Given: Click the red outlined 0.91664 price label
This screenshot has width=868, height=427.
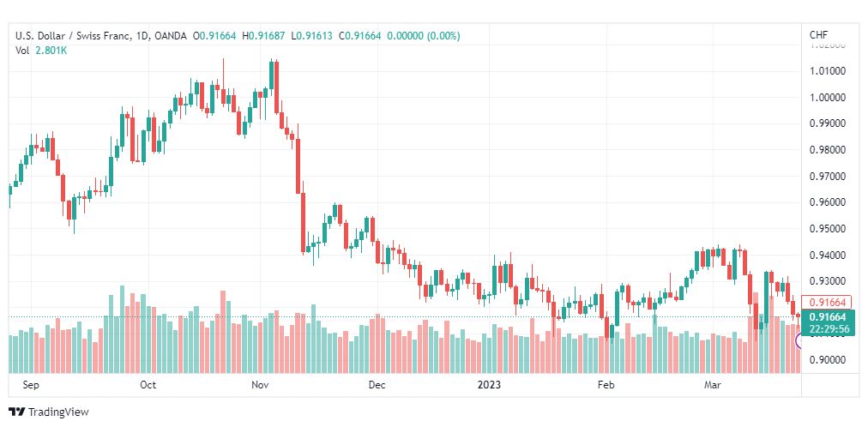Looking at the screenshot, I should (829, 302).
